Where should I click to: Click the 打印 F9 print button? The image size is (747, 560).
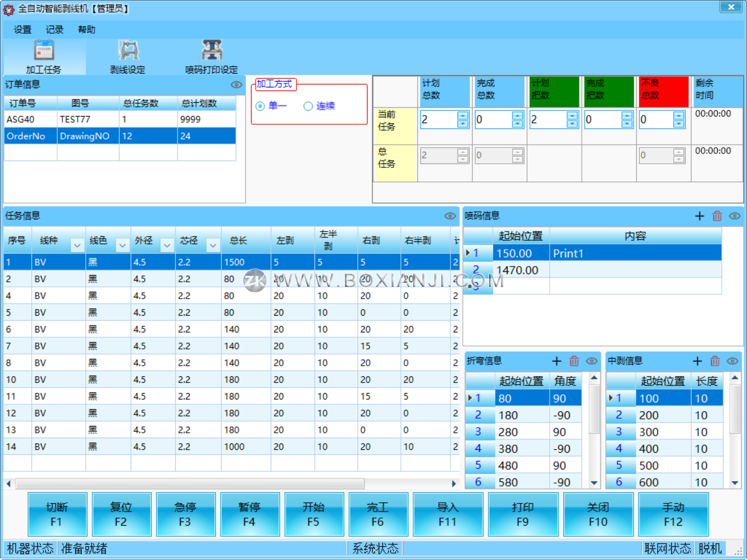point(523,514)
